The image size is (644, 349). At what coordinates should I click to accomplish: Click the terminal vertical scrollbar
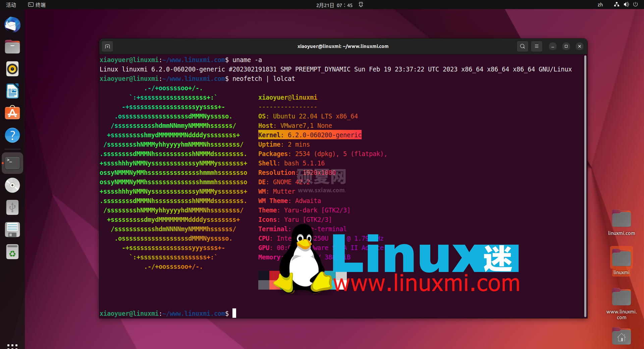pos(585,186)
